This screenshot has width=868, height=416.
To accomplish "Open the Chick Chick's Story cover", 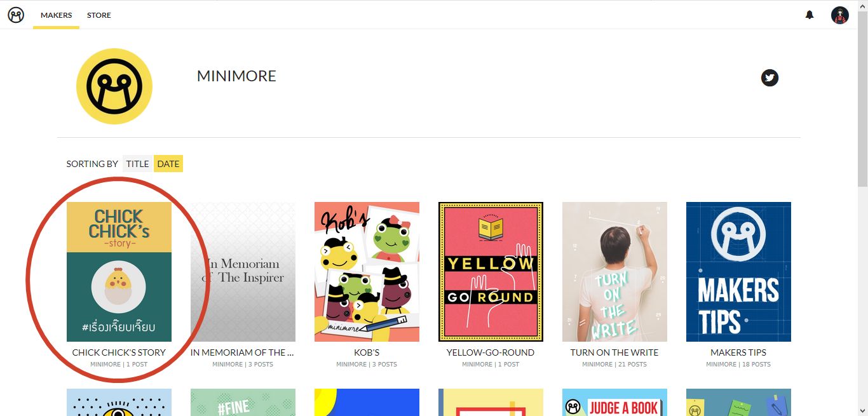I will coord(119,272).
